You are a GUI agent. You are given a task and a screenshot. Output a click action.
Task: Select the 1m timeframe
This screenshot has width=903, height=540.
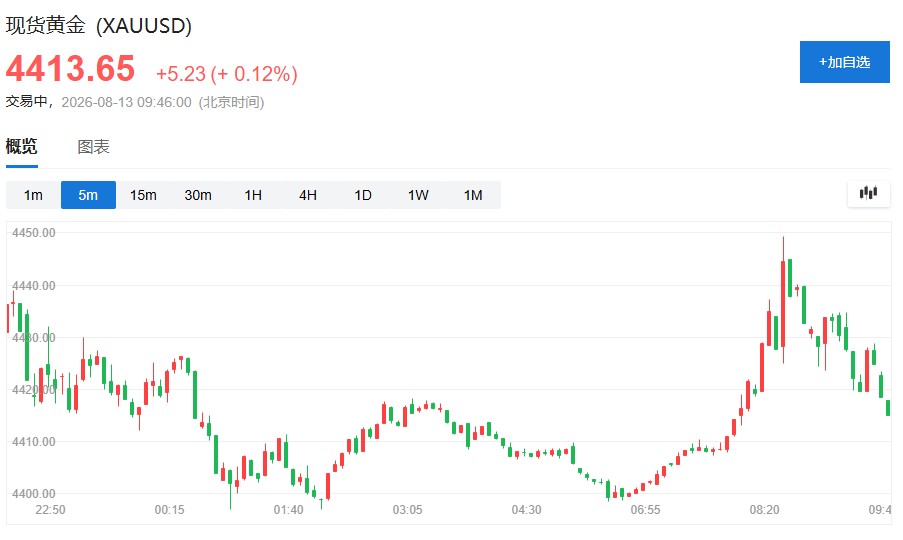33,195
